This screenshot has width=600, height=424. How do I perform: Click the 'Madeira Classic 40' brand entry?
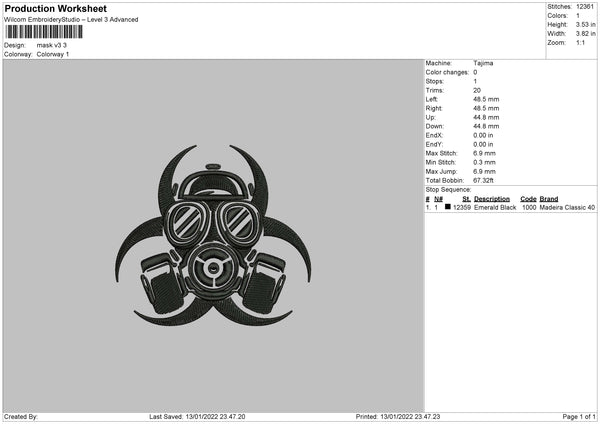click(567, 207)
